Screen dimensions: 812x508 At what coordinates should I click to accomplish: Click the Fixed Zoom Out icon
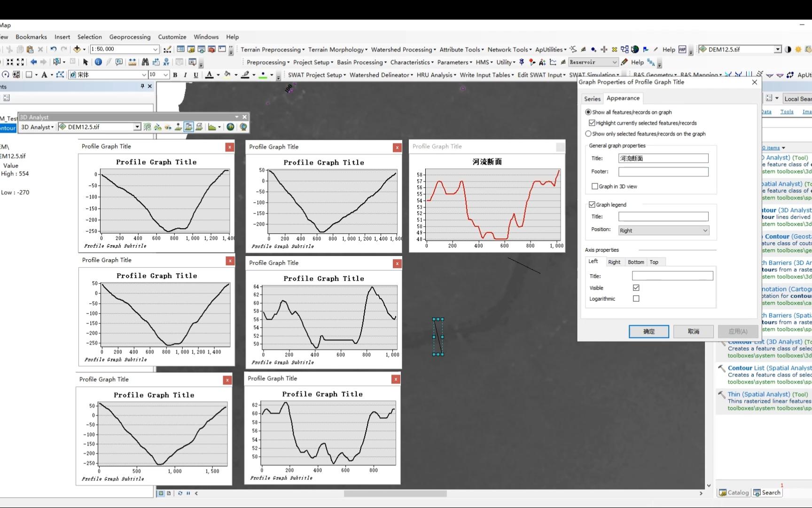(x=20, y=62)
